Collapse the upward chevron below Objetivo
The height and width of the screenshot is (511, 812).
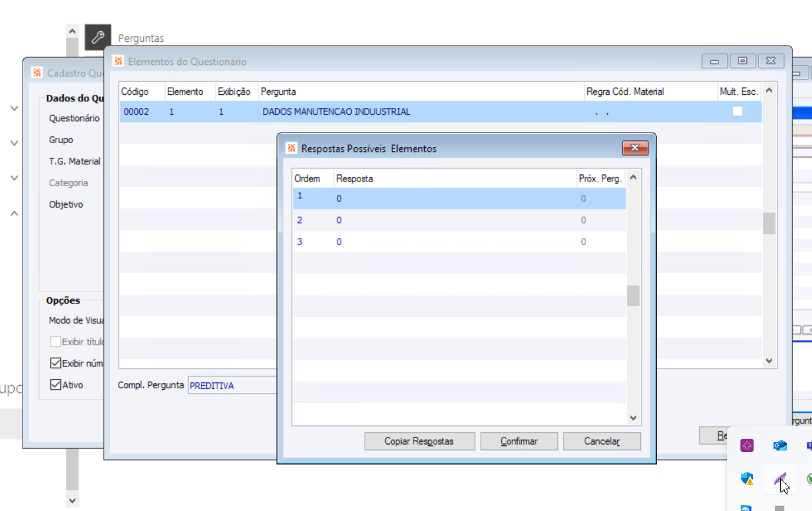click(14, 213)
